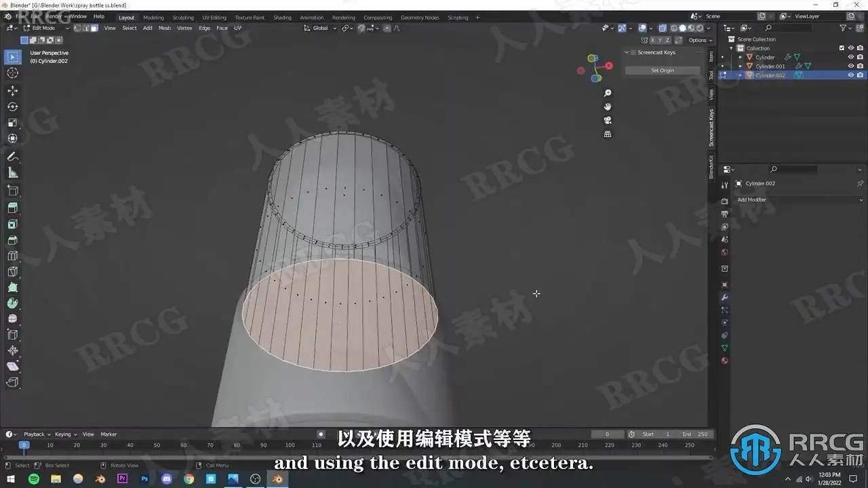
Task: Collapse the Collection tree in outliner
Action: tap(731, 48)
